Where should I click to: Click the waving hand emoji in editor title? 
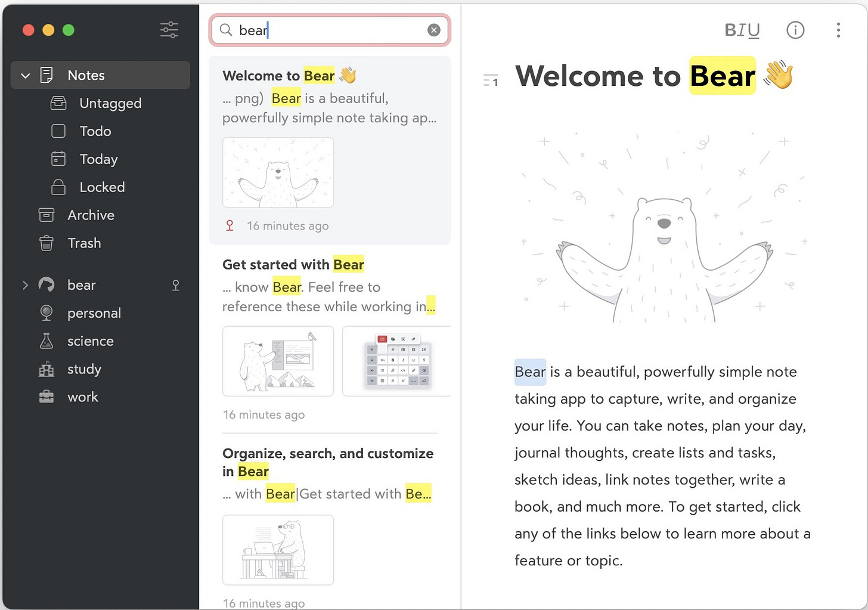pos(778,75)
